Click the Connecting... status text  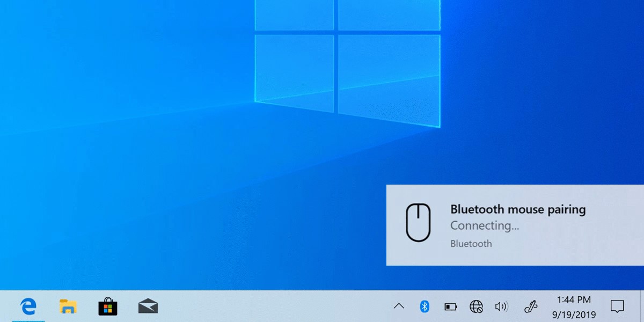point(485,225)
